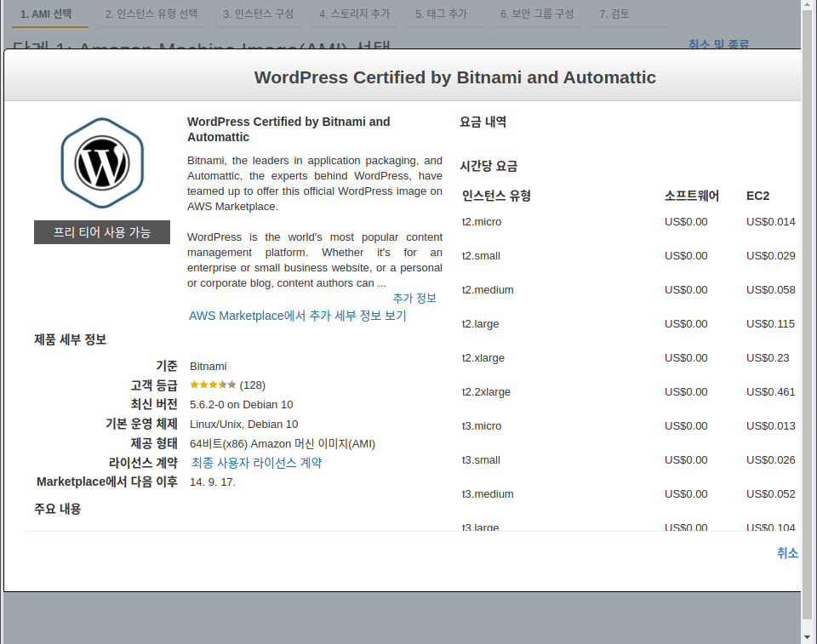Screen dimensions: 817x644
Task: Click the '프리 티어 사용 가능' badge
Action: tap(102, 232)
